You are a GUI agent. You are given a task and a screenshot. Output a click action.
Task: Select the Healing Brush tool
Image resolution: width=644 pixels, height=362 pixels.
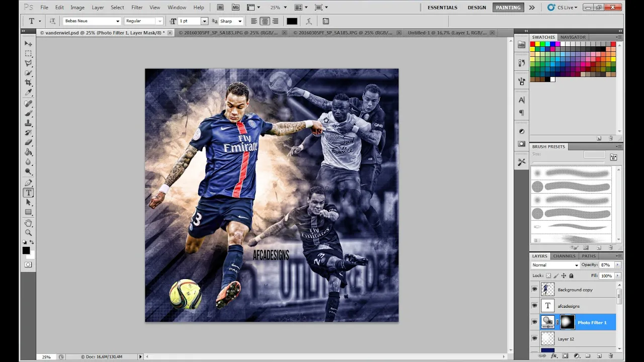28,104
